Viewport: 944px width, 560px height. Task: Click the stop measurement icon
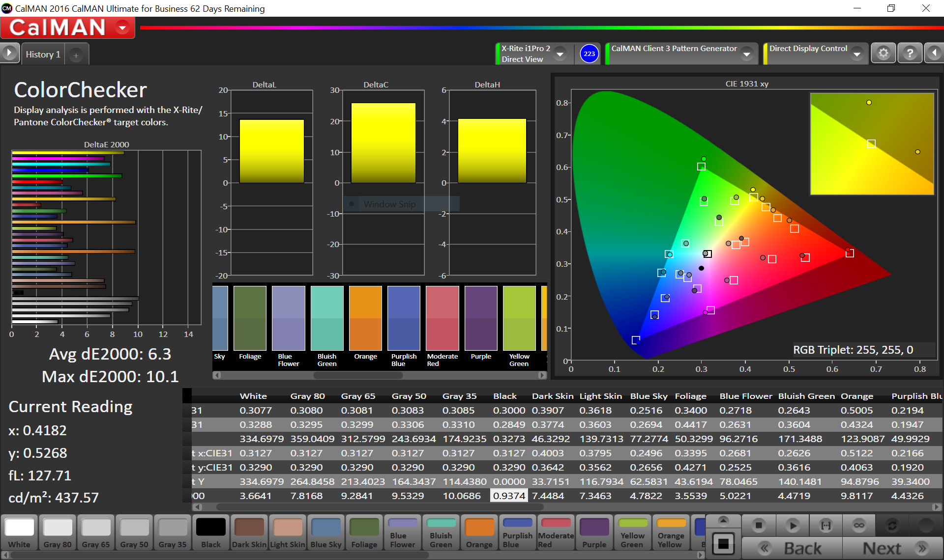(x=759, y=526)
